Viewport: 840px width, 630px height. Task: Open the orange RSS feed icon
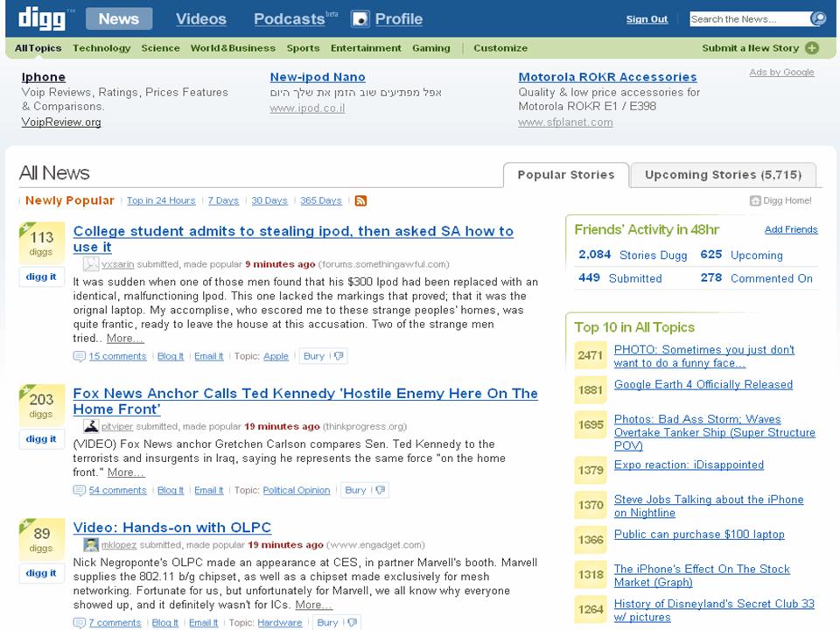[361, 201]
